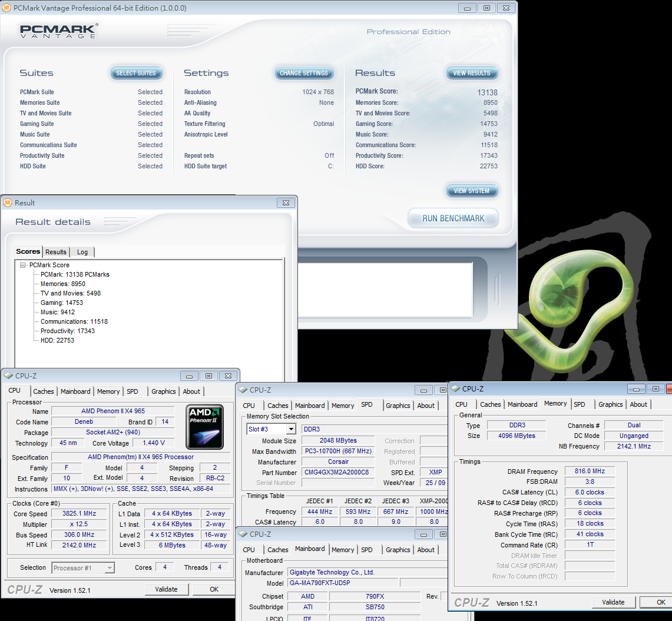Open the Mainboard tab in the first CPU-Z window
This screenshot has width=672, height=621.
click(75, 391)
